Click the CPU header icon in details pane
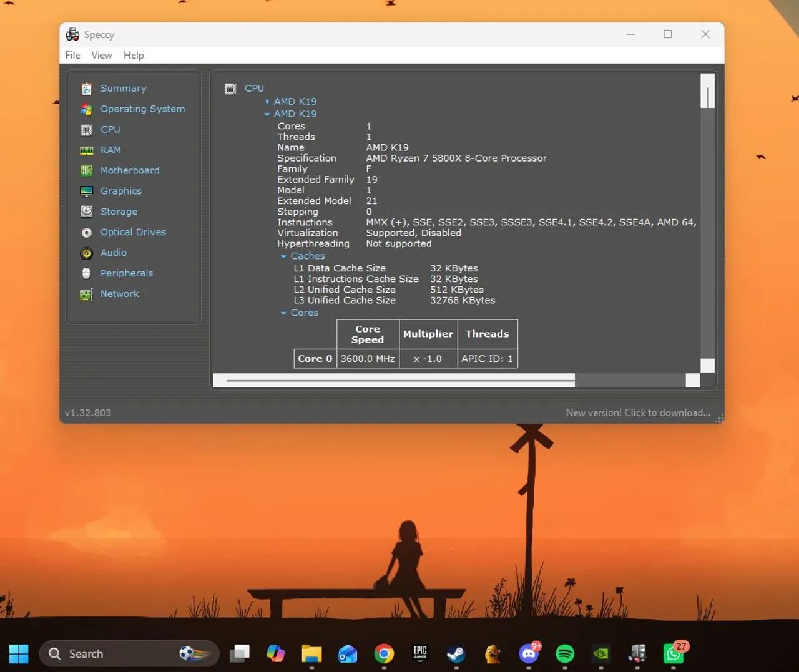 coord(230,89)
